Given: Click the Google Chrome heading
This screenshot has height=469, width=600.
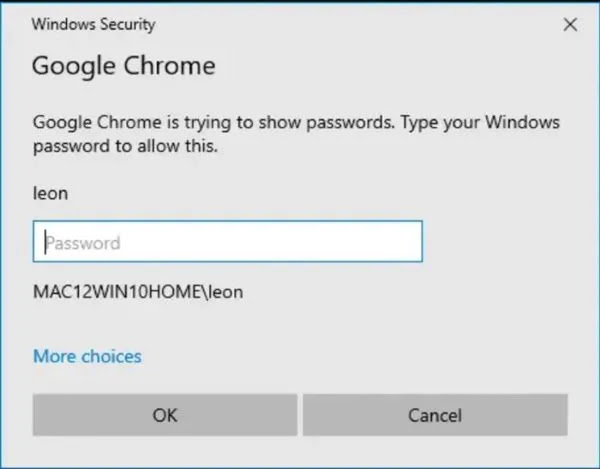Looking at the screenshot, I should [123, 67].
